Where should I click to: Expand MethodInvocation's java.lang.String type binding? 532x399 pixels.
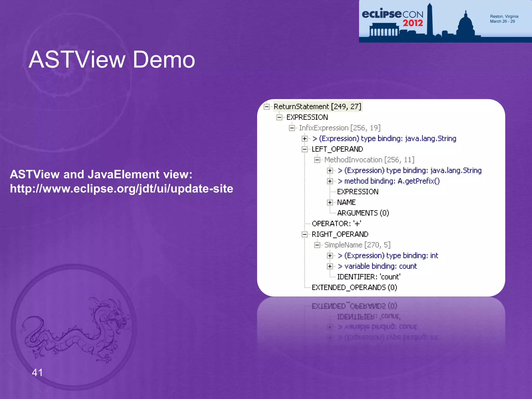[330, 171]
